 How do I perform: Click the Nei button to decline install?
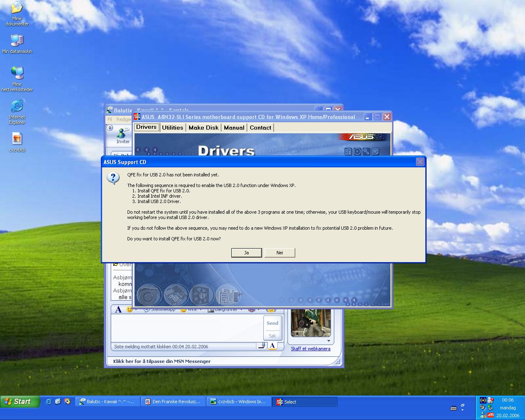point(279,253)
